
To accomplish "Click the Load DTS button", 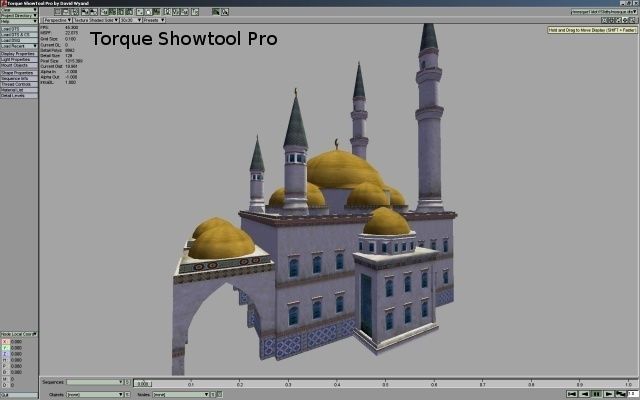I will coord(19,29).
